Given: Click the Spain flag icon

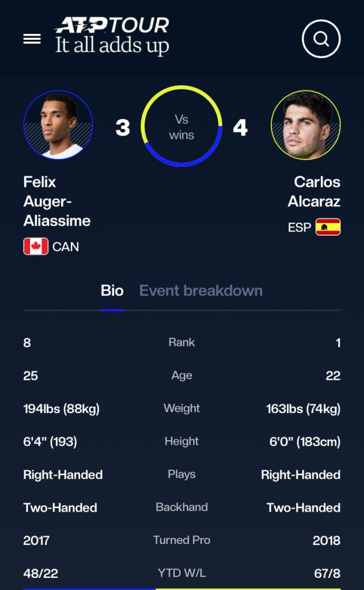Looking at the screenshot, I should point(328,227).
